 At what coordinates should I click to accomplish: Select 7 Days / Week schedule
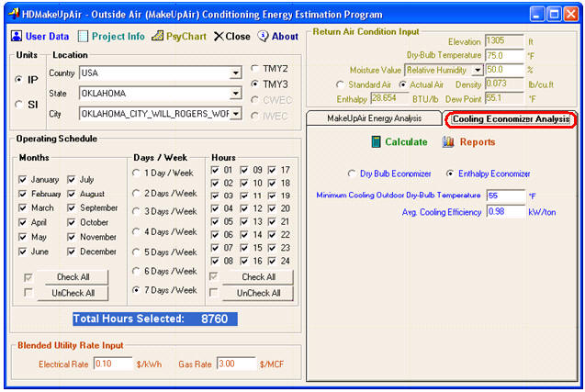tap(136, 290)
